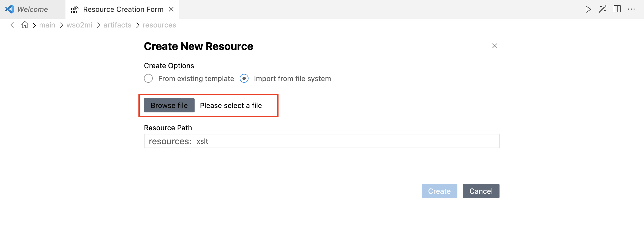Go to home via house icon
This screenshot has width=644, height=249.
pyautogui.click(x=25, y=25)
